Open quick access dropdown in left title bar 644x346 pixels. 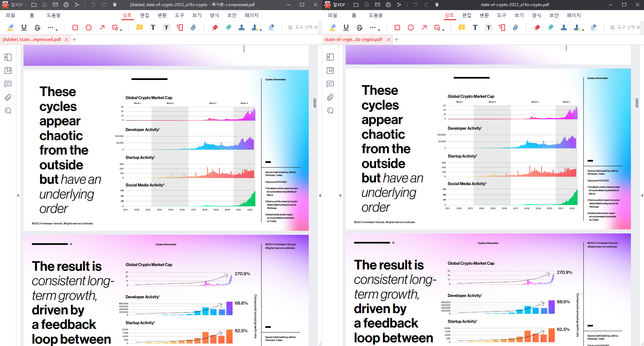(x=115, y=5)
